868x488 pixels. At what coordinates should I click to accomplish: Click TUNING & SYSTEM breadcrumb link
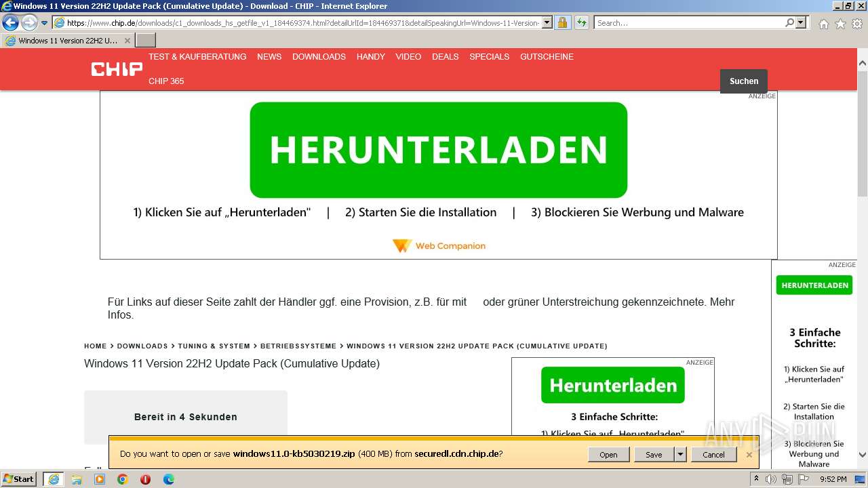click(214, 346)
